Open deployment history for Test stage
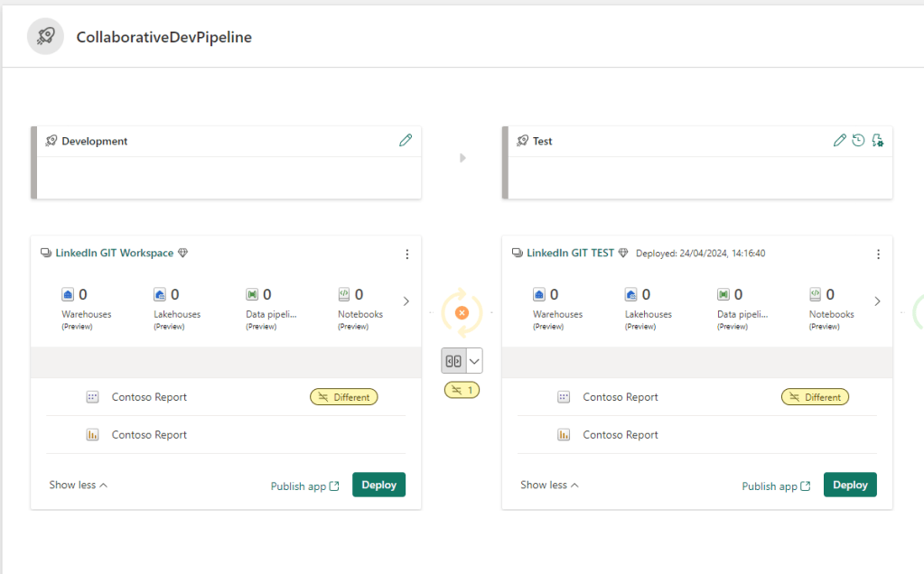The width and height of the screenshot is (924, 574). [858, 141]
